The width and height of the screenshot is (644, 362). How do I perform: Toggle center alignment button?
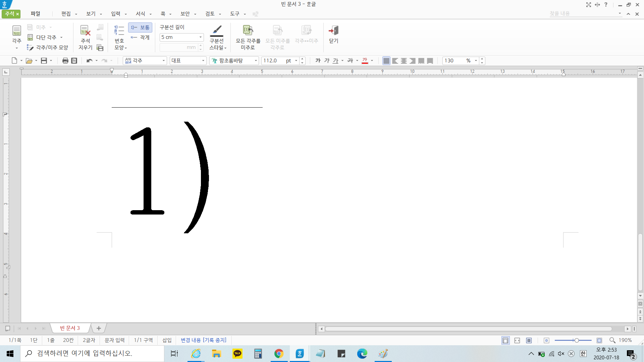click(x=404, y=61)
